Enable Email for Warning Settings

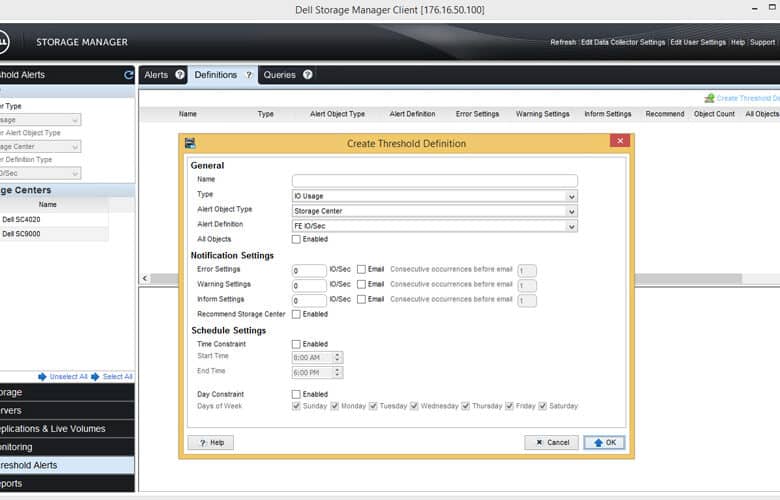coord(362,284)
